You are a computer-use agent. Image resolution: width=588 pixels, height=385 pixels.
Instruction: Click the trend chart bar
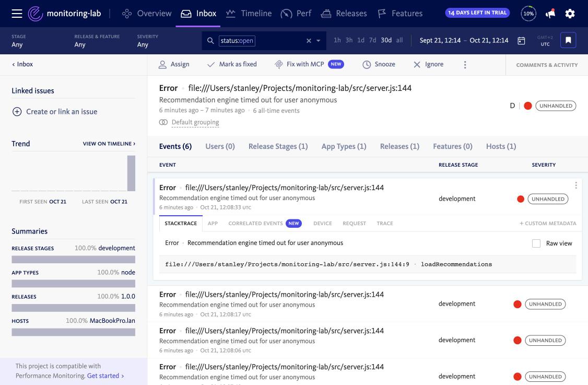131,173
